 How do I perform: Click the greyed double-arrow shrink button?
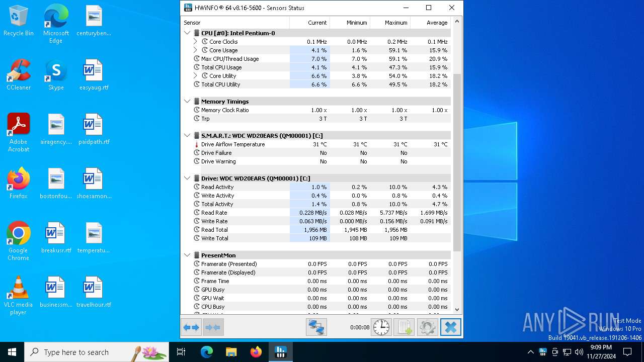[213, 327]
